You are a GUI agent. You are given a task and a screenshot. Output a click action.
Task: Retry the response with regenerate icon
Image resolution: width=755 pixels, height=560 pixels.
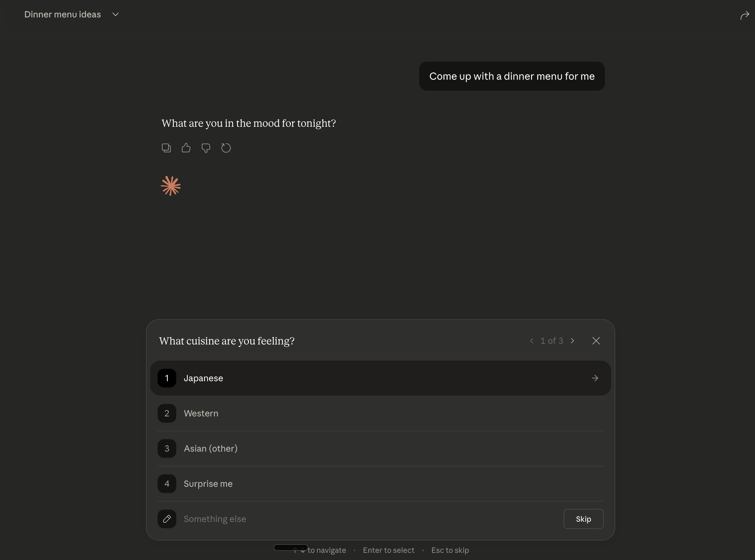pyautogui.click(x=226, y=148)
